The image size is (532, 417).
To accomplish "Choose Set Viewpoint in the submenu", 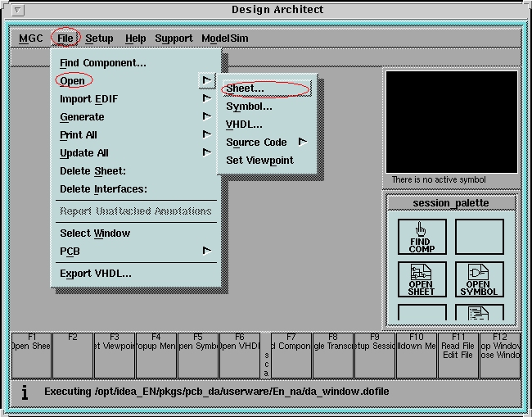I will [259, 160].
